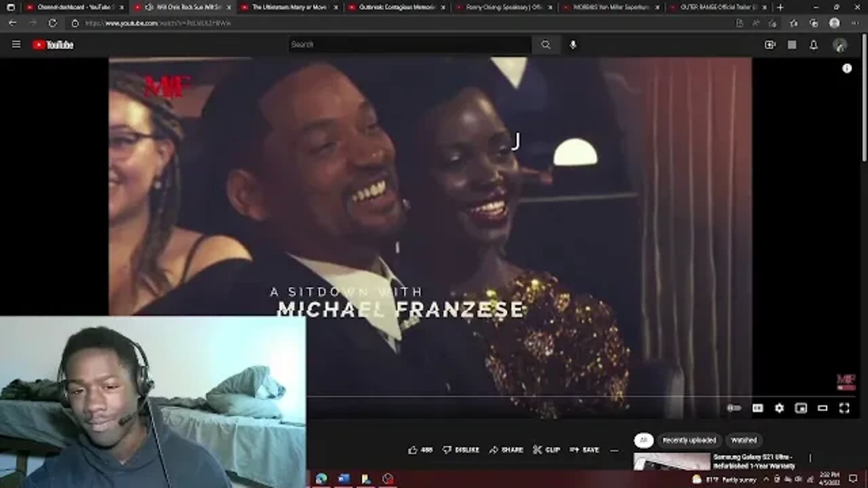This screenshot has width=868, height=488.
Task: Show hidden system tray icons chevron
Action: click(766, 479)
